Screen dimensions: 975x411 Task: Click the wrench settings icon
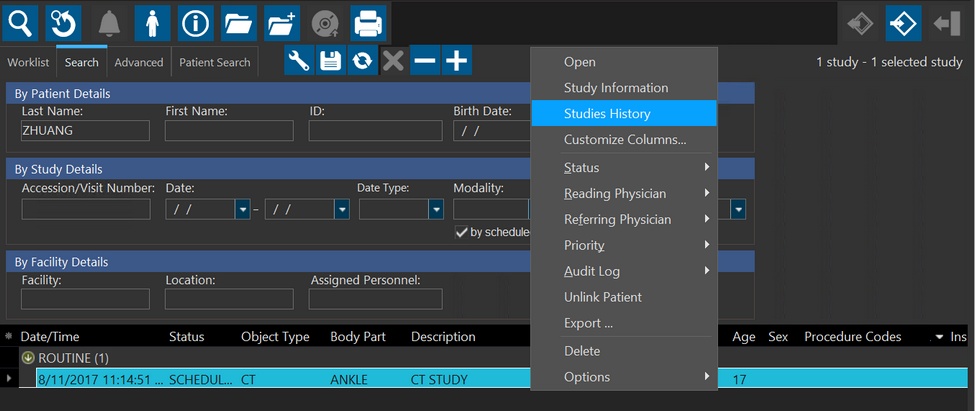pyautogui.click(x=299, y=61)
